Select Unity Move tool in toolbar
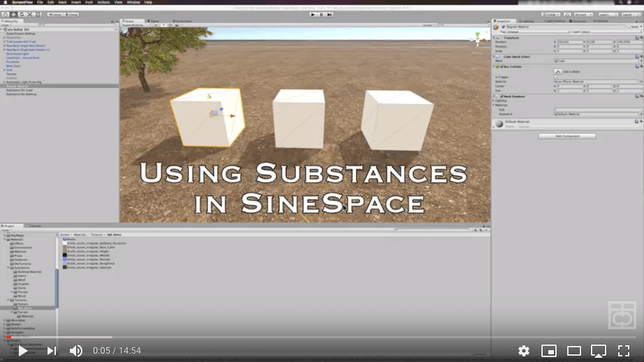The image size is (644, 362). [13, 15]
